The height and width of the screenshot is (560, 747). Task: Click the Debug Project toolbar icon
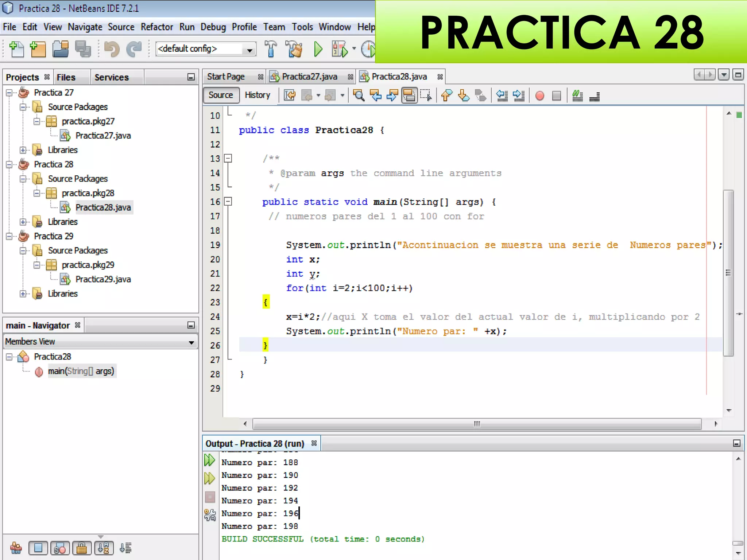340,49
